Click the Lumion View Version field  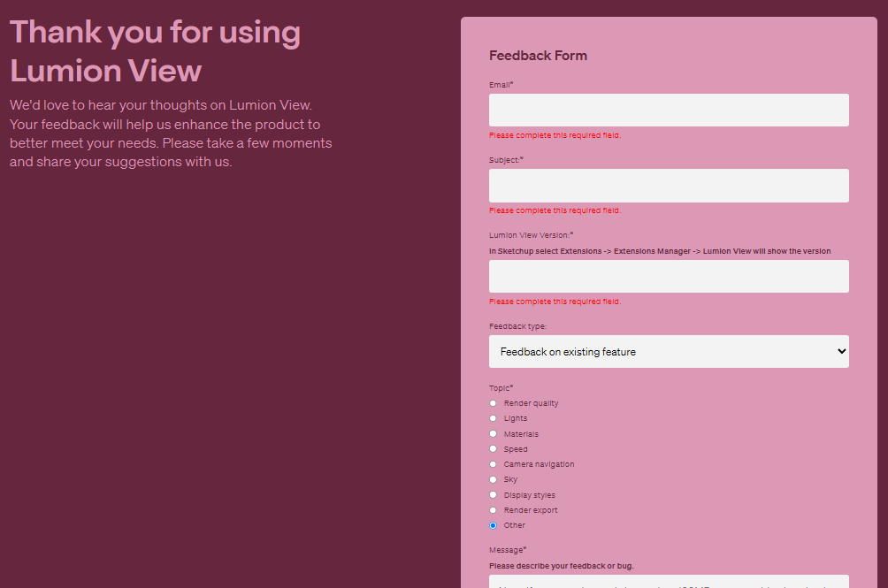pos(669,276)
